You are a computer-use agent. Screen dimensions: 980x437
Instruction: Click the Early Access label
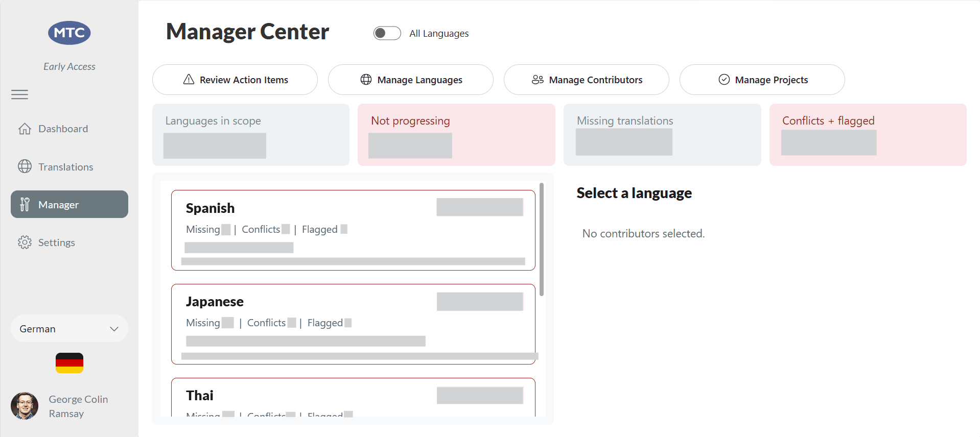tap(69, 66)
